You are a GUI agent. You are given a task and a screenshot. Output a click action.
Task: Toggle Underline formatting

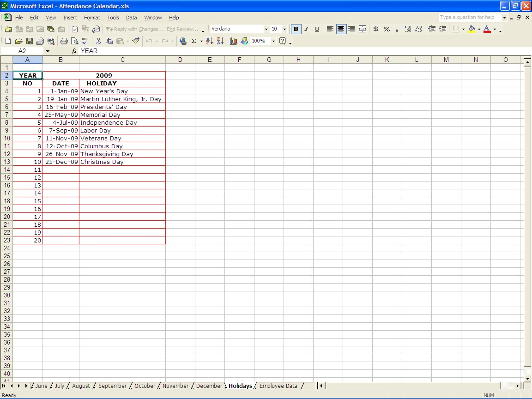pos(317,29)
